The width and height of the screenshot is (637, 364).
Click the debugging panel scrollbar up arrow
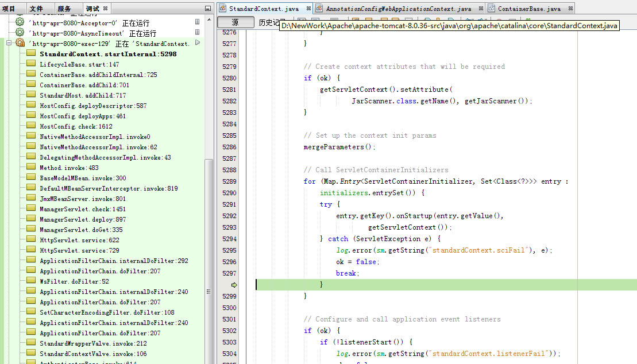coord(209,20)
